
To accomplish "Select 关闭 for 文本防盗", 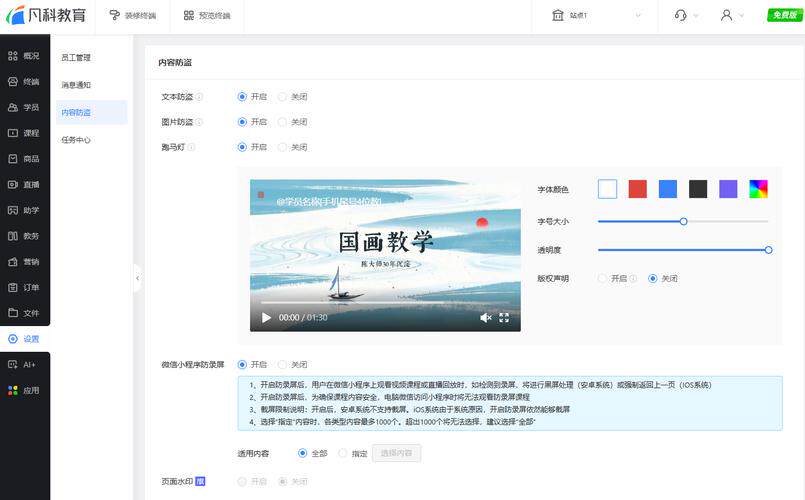I will coord(282,97).
